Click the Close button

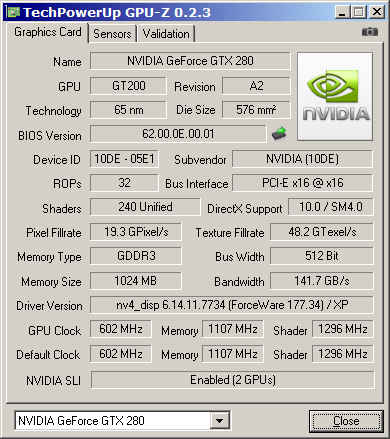[x=346, y=421]
